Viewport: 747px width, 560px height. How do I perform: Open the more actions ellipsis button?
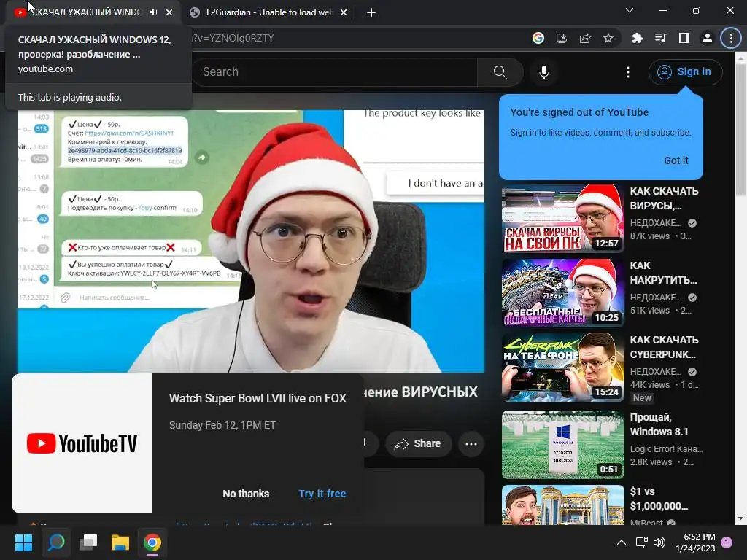click(471, 444)
